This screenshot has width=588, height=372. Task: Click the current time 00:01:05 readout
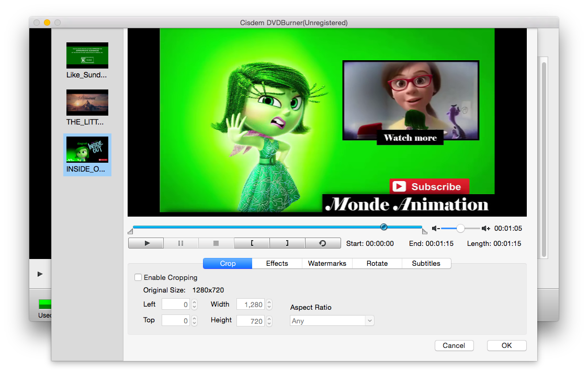[x=508, y=228]
